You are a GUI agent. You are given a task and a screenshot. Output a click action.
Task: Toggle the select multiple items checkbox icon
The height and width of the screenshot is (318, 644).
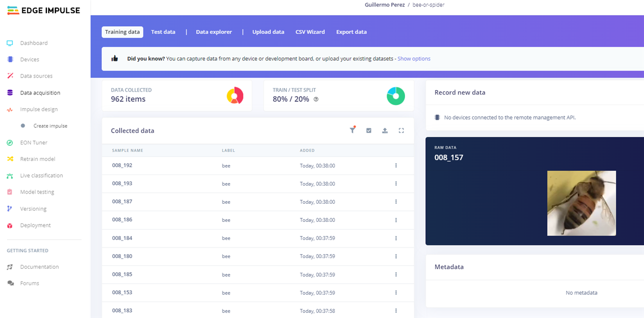(369, 130)
